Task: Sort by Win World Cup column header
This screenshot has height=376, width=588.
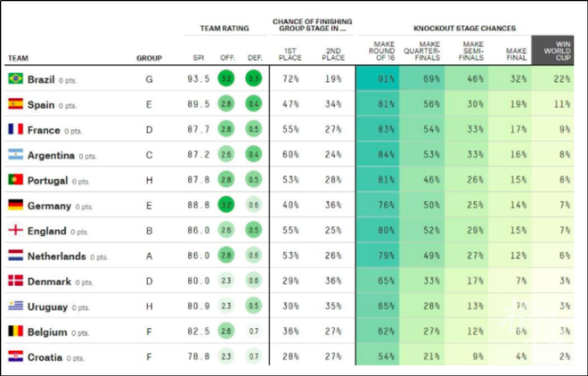Action: [557, 51]
